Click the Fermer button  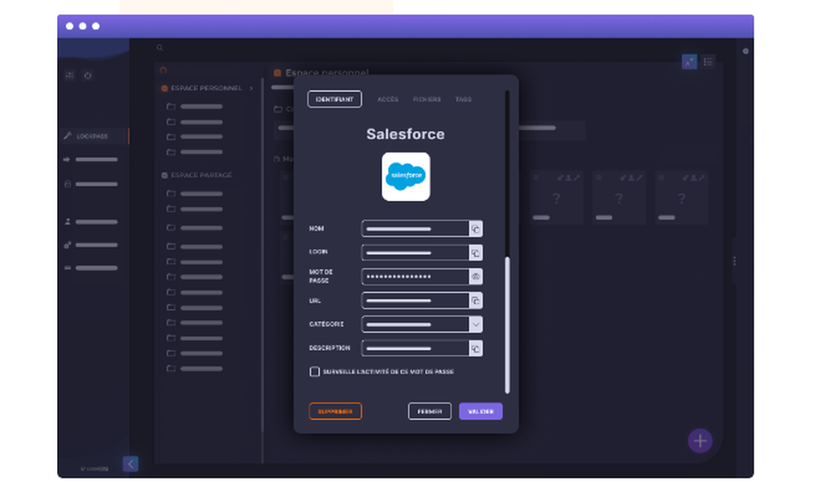430,411
